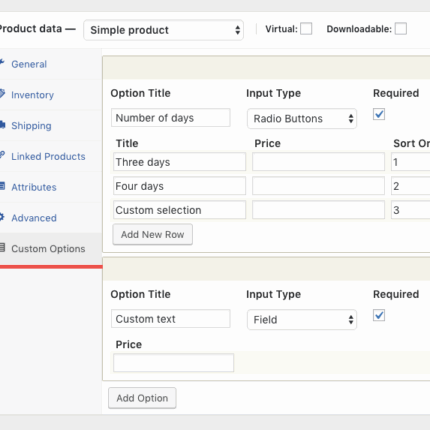Click the Price field for Custom selection
This screenshot has width=430, height=430.
(x=318, y=210)
